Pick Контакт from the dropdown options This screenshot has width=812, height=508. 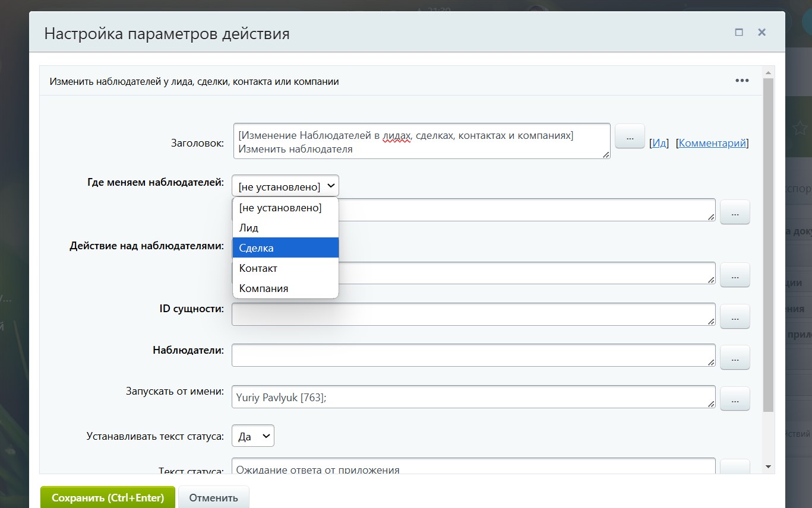tap(258, 268)
